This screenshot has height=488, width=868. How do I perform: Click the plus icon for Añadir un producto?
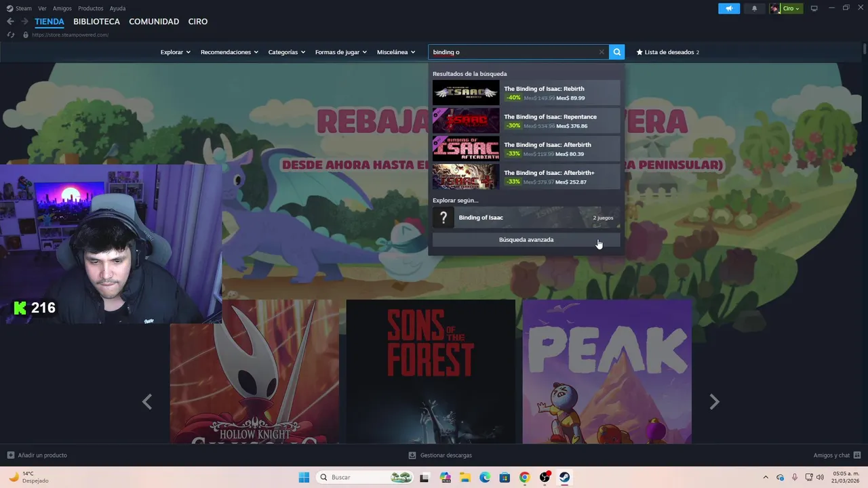(x=10, y=455)
